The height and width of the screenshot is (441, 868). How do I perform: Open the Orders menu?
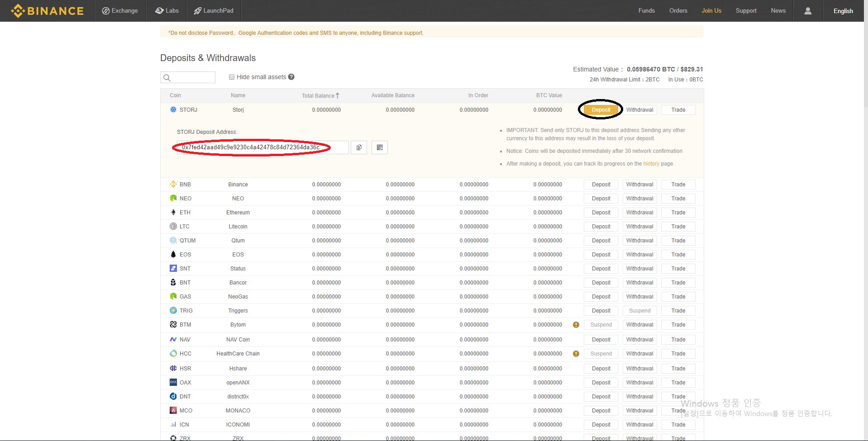[678, 11]
